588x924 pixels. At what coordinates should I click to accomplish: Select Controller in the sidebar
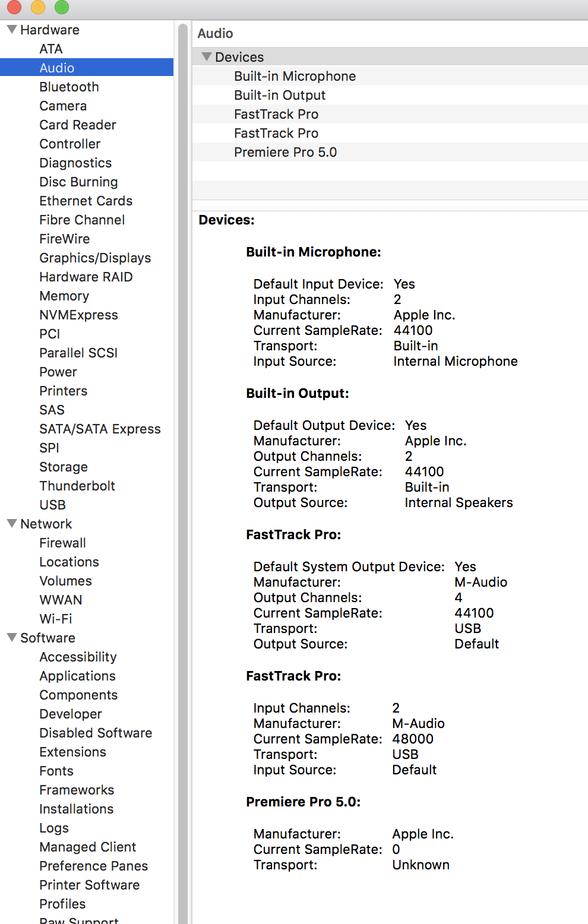point(70,144)
